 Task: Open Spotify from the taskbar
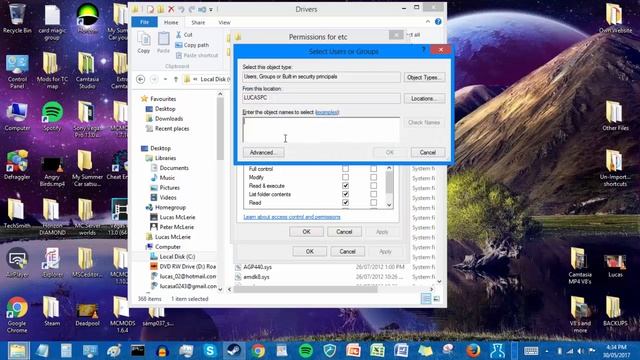click(306, 351)
